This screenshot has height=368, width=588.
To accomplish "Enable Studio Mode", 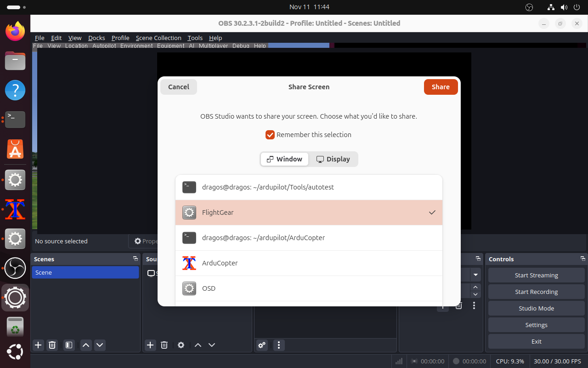I will point(536,308).
